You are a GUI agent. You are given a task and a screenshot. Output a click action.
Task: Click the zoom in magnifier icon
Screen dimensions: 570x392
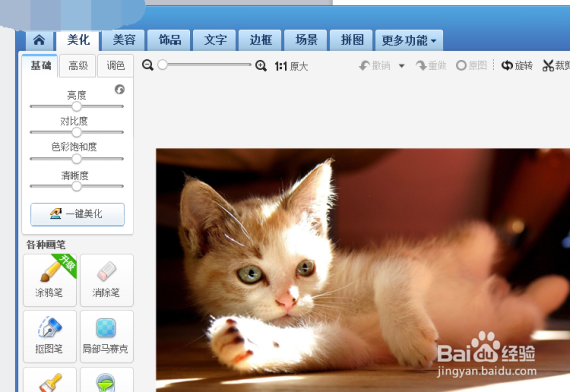[x=261, y=66]
